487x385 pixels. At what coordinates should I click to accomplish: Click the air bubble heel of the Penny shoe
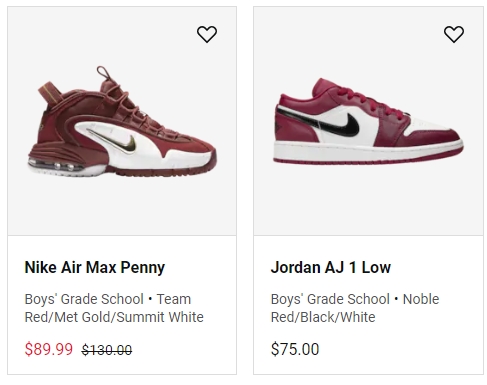tap(57, 165)
